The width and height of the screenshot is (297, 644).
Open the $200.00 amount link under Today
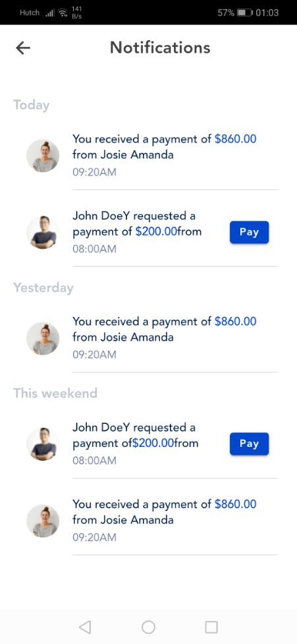(x=155, y=231)
